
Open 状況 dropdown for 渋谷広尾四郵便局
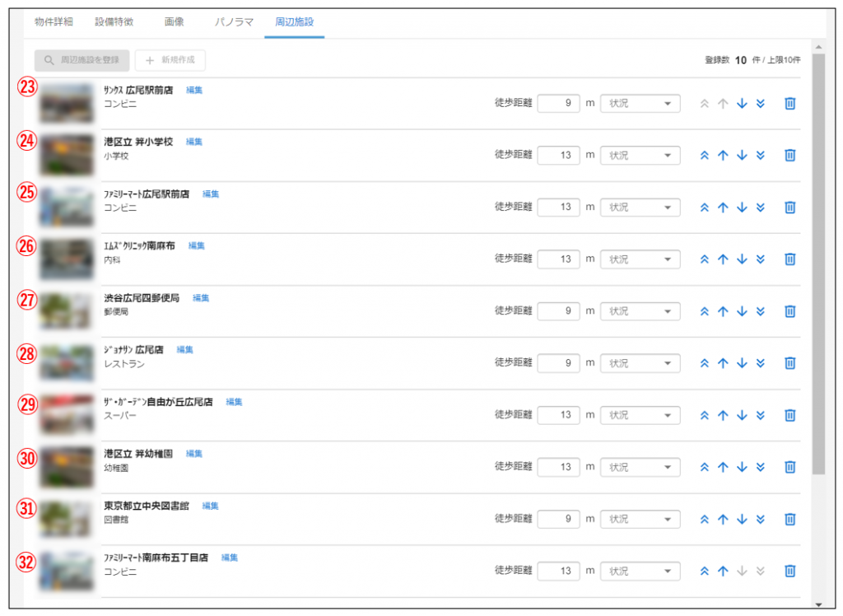click(x=640, y=311)
